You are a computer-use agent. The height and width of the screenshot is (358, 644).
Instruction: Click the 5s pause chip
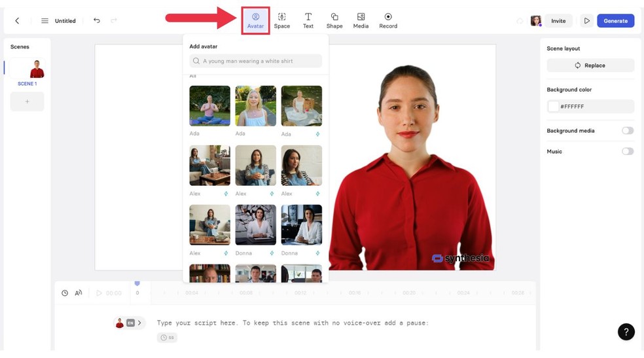[167, 338]
